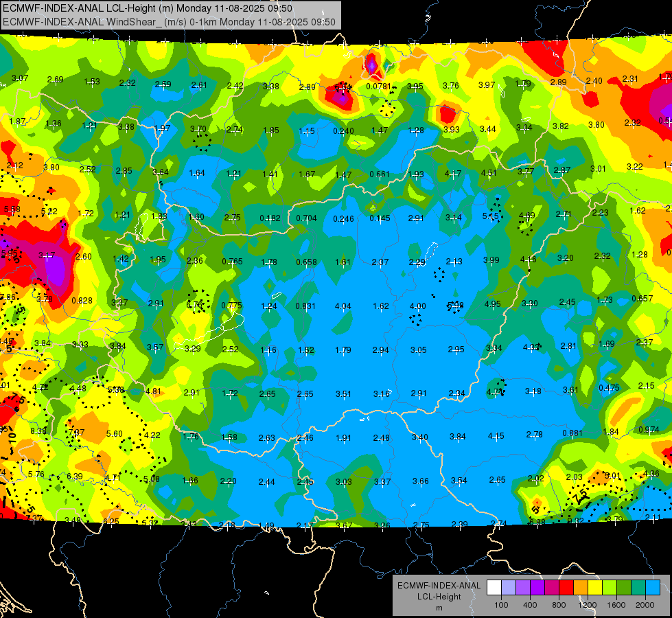This screenshot has height=618, width=672.
Task: Click the legend label '400'
Action: tap(530, 605)
